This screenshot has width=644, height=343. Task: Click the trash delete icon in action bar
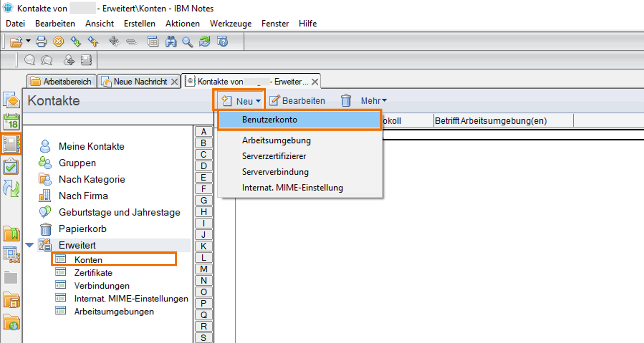click(346, 101)
